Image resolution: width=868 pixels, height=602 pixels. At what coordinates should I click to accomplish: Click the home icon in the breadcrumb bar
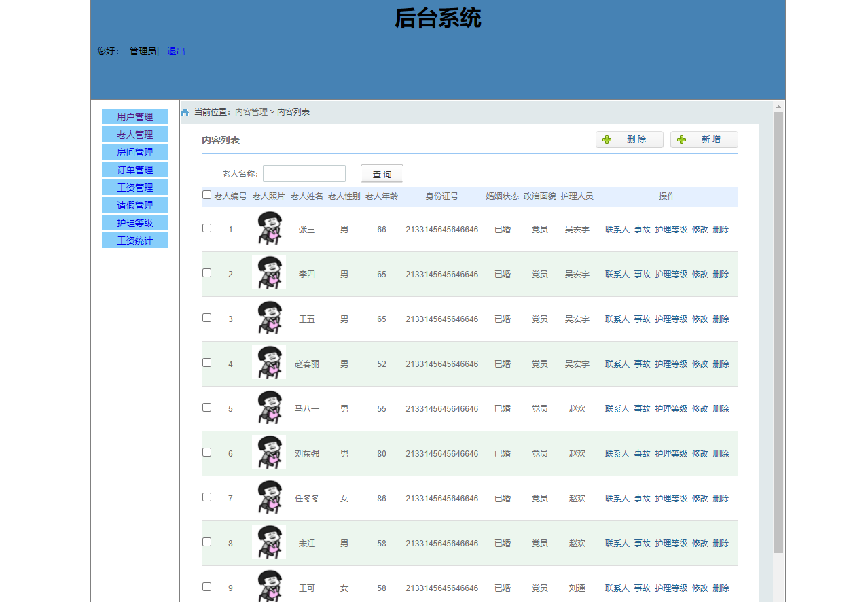(184, 111)
